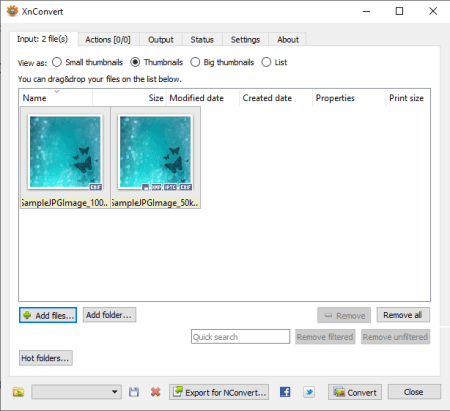
Task: Click the XnConvert app logo icon
Action: pyautogui.click(x=12, y=11)
